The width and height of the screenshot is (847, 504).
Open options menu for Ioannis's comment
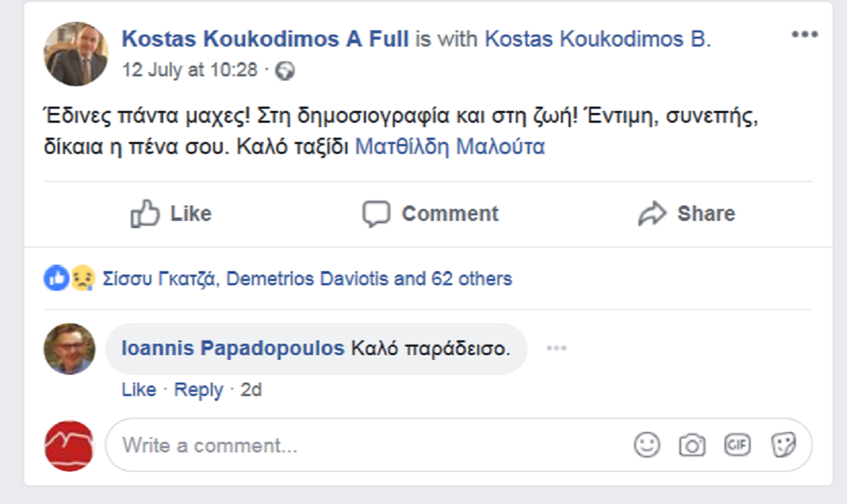pos(556,348)
